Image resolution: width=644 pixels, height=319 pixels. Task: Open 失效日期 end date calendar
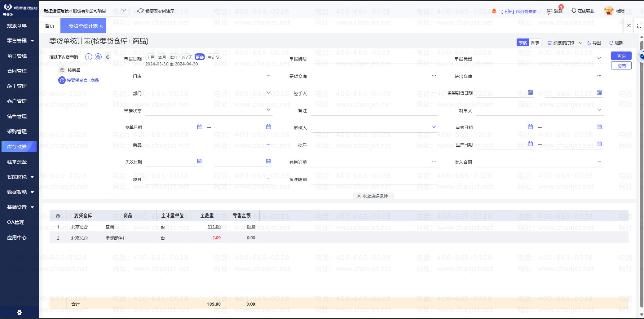[269, 161]
